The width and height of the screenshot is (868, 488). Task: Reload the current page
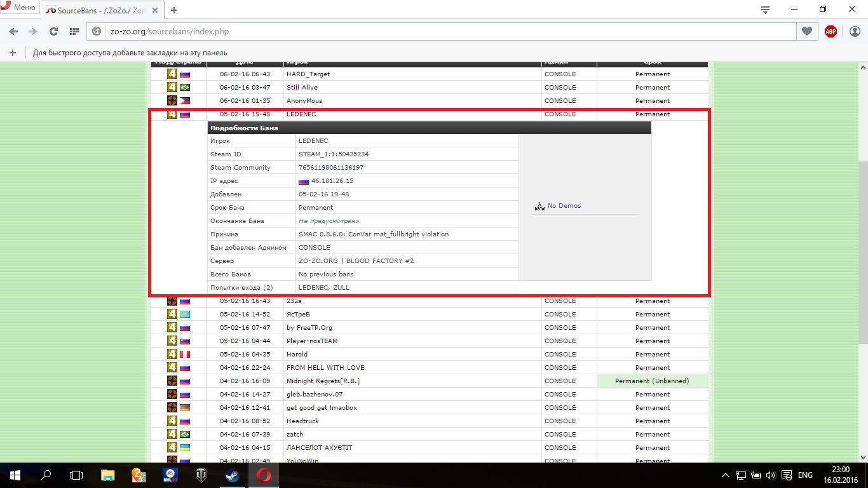(54, 31)
